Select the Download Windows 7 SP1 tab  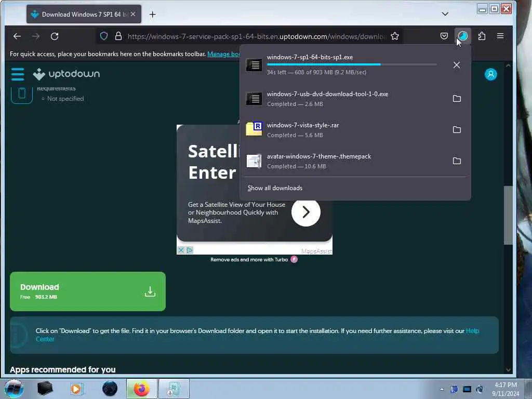pyautogui.click(x=84, y=14)
